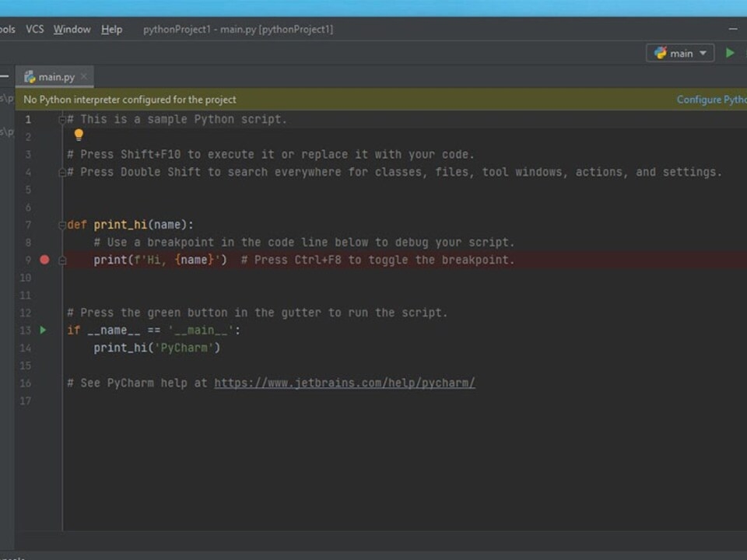747x560 pixels.
Task: Expand the folded region marker on line 9
Action: point(61,260)
